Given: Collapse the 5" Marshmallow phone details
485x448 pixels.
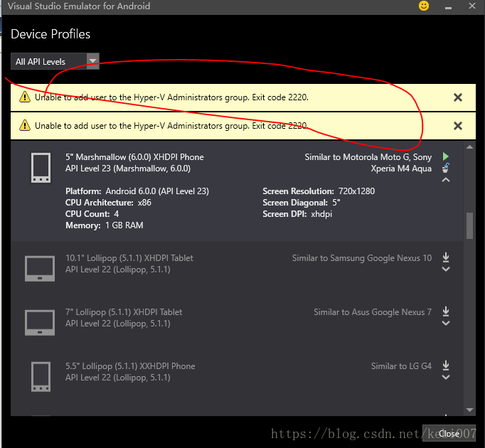Looking at the screenshot, I should 446,180.
